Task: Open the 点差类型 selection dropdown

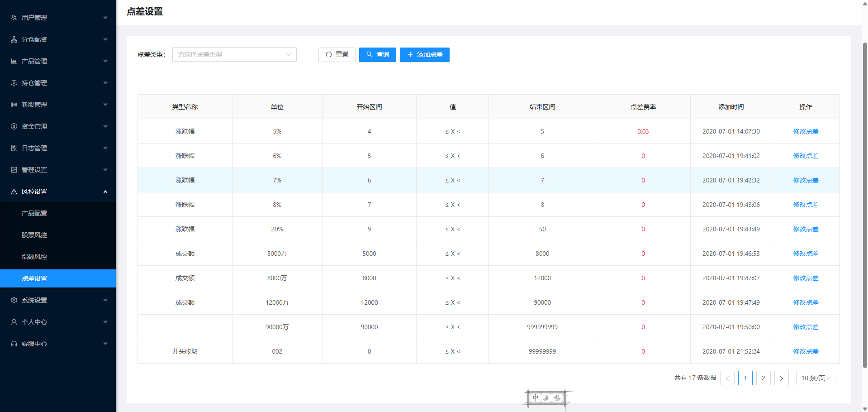Action: point(234,54)
